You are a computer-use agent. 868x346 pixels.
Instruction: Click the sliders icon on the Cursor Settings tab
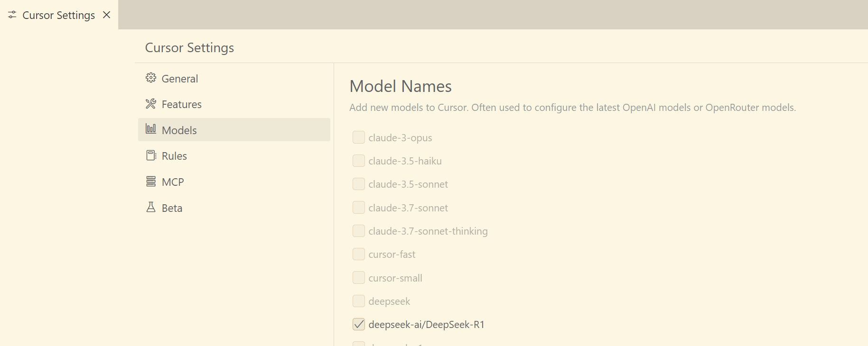tap(12, 15)
